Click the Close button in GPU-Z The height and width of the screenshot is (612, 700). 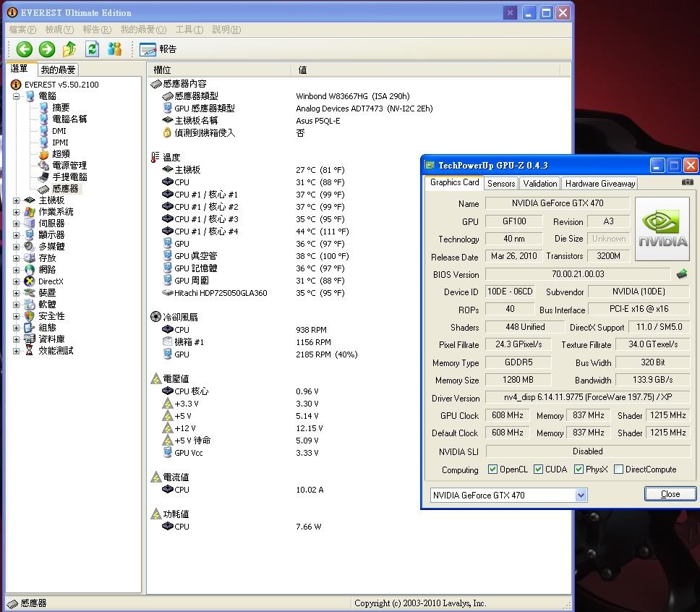[670, 494]
